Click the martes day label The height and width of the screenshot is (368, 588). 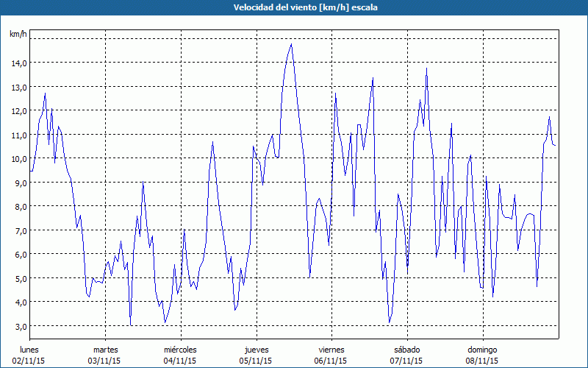click(105, 350)
